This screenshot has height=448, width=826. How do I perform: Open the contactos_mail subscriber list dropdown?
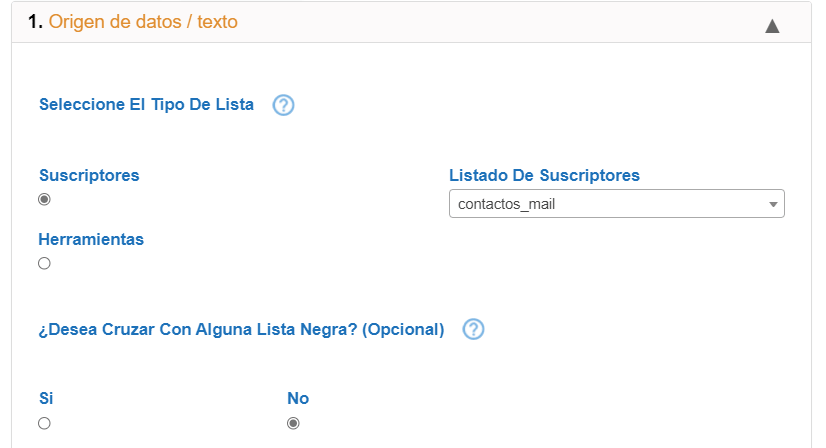coord(616,203)
